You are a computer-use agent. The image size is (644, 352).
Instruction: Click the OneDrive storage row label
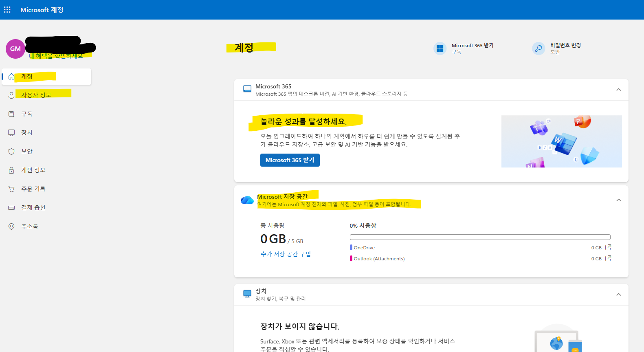364,248
